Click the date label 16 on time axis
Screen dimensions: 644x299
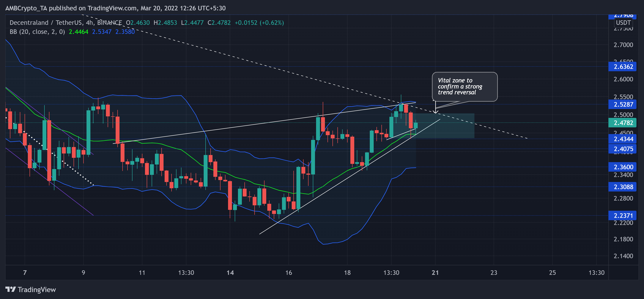(x=288, y=272)
